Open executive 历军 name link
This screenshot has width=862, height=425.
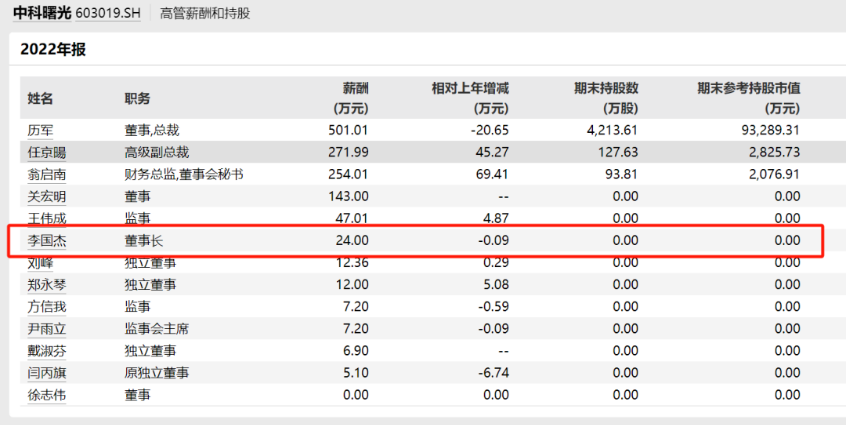[x=41, y=130]
